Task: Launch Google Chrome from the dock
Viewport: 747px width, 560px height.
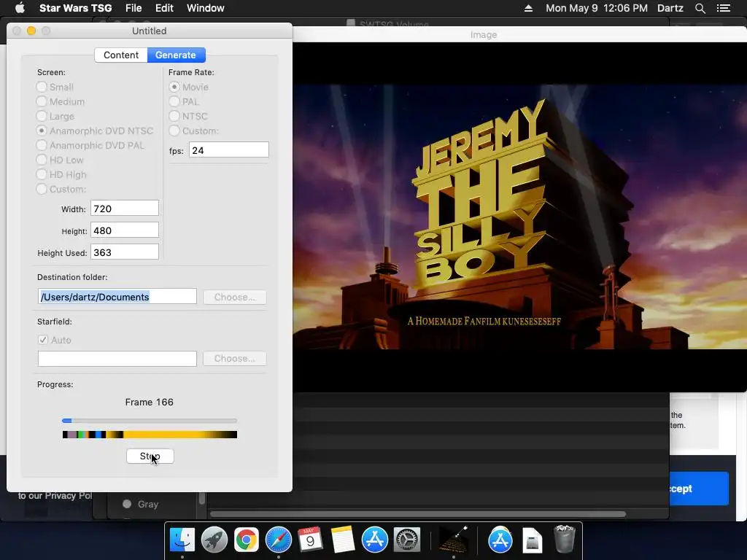Action: pos(247,540)
